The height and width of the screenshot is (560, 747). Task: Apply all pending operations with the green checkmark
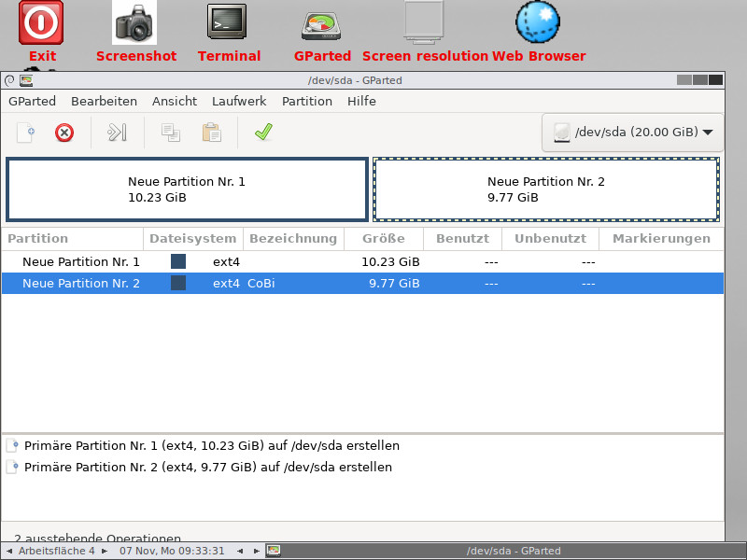pos(263,133)
